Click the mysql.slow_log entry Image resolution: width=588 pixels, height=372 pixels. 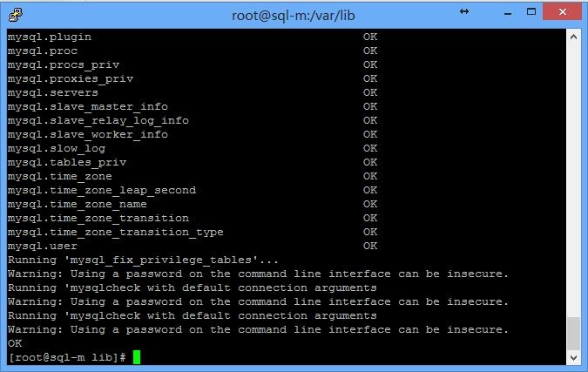(x=57, y=148)
